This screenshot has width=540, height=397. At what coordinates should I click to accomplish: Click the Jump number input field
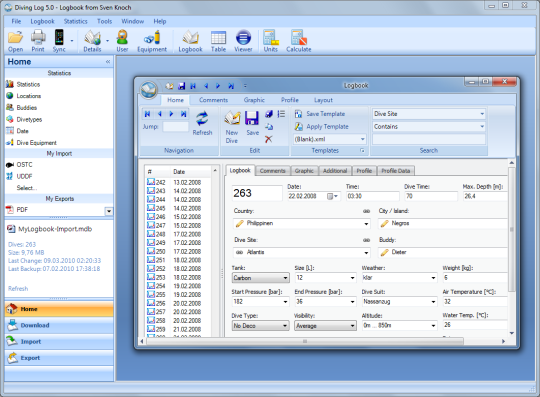click(x=176, y=127)
